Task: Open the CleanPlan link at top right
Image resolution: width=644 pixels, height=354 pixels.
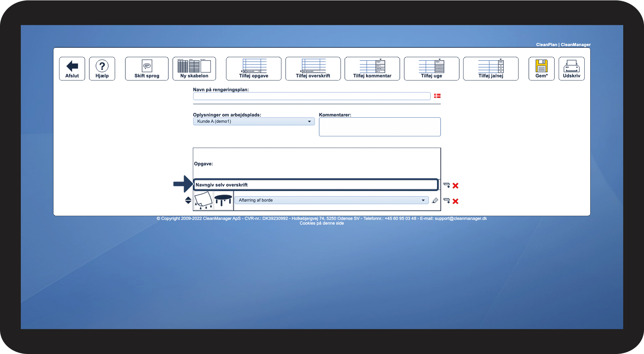Action: coord(546,45)
